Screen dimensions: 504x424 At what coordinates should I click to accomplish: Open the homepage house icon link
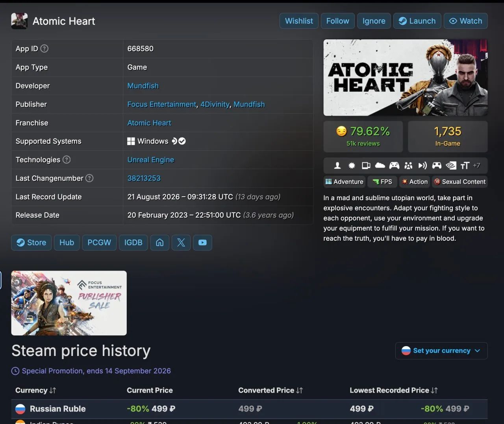(x=160, y=243)
